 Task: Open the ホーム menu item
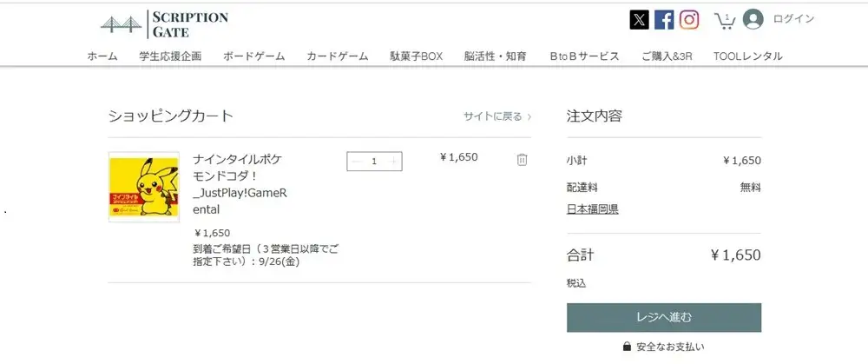click(102, 56)
